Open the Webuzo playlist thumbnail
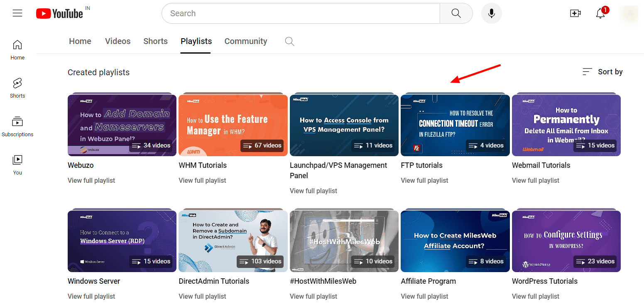This screenshot has width=644, height=307. pos(122,125)
